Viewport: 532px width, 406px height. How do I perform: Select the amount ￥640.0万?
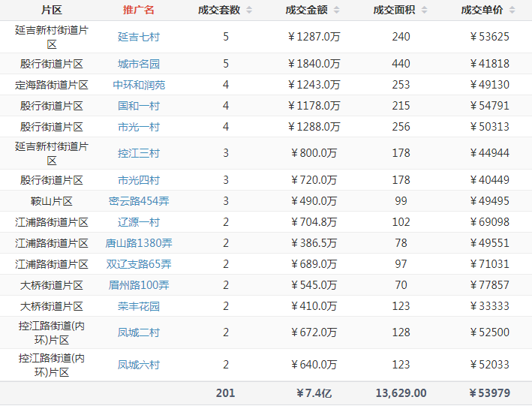click(x=314, y=365)
